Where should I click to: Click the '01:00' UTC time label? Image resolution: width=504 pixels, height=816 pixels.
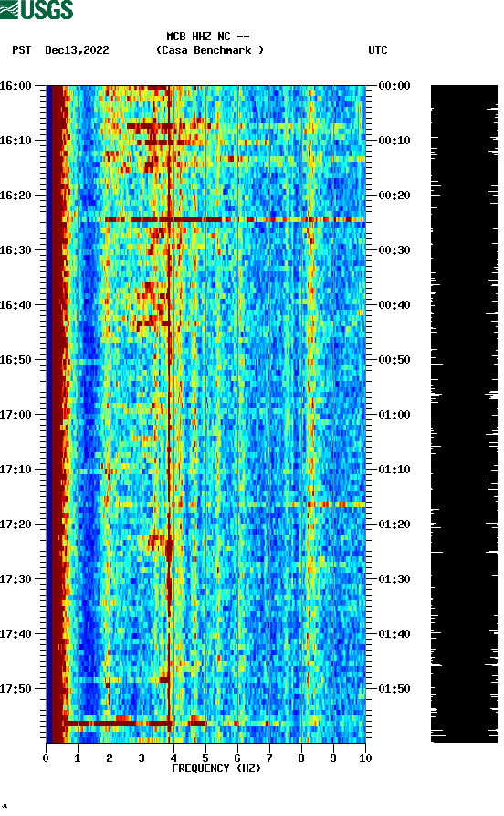pos(394,415)
